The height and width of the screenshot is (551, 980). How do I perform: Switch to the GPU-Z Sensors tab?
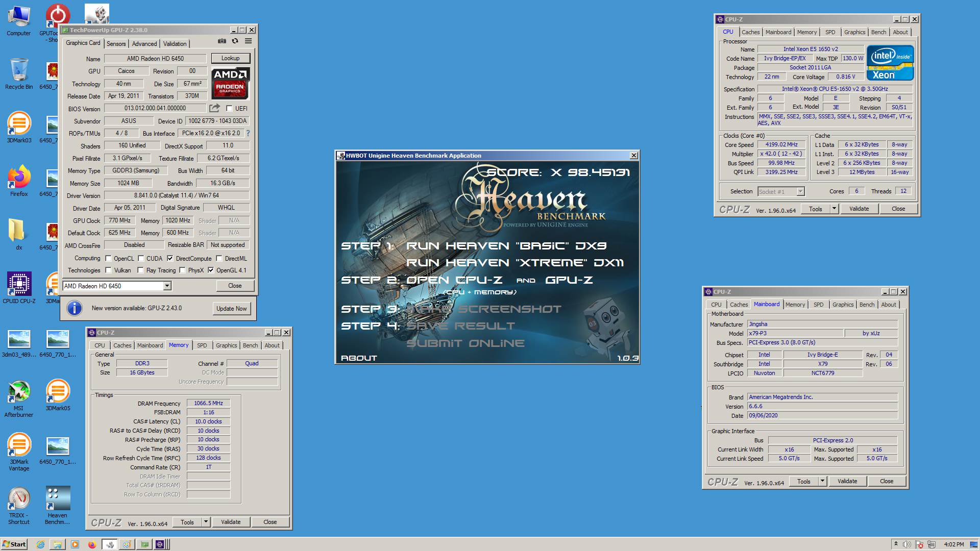click(x=116, y=44)
